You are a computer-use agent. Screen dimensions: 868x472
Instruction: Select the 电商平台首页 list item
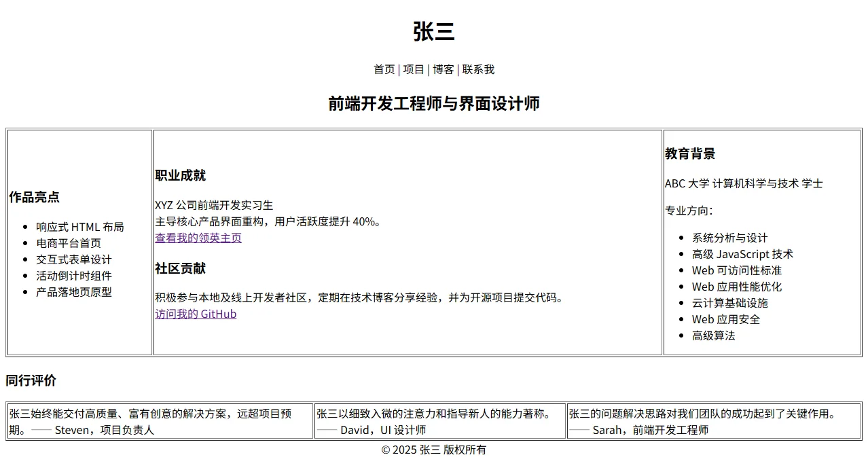coord(69,243)
